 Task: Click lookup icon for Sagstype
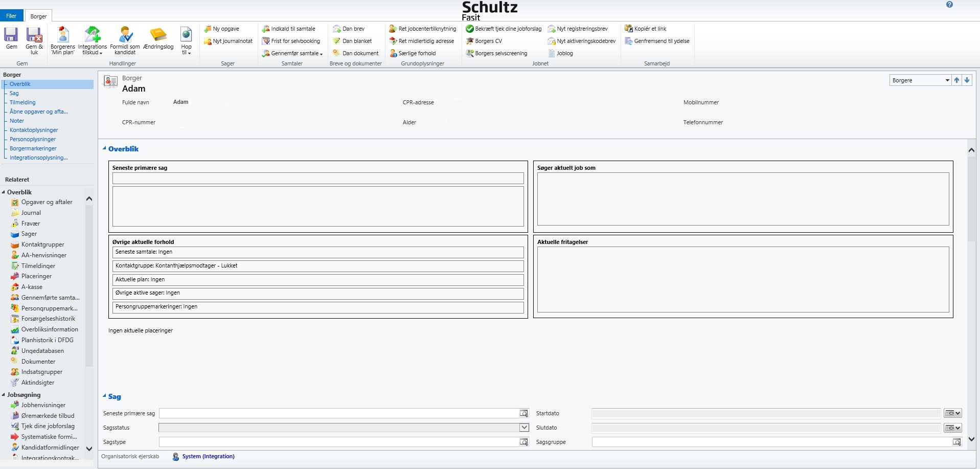(523, 442)
